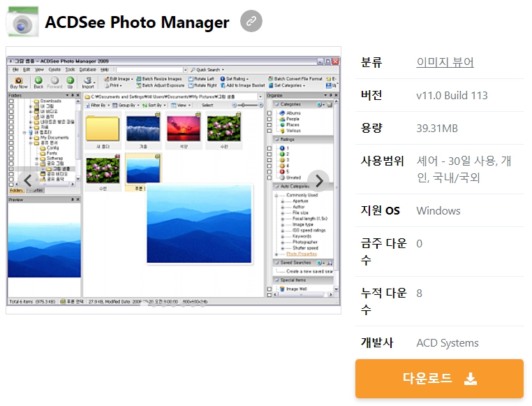Click the Buy Now camera icon in ACDSee toolbar
Viewport: 532px width, 406px height.
click(19, 81)
